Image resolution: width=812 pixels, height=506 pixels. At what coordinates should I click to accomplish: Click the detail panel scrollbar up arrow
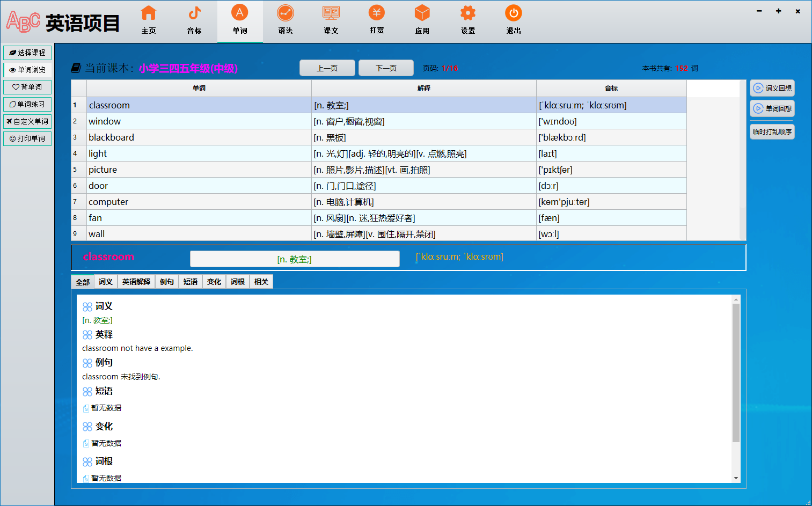pyautogui.click(x=736, y=299)
